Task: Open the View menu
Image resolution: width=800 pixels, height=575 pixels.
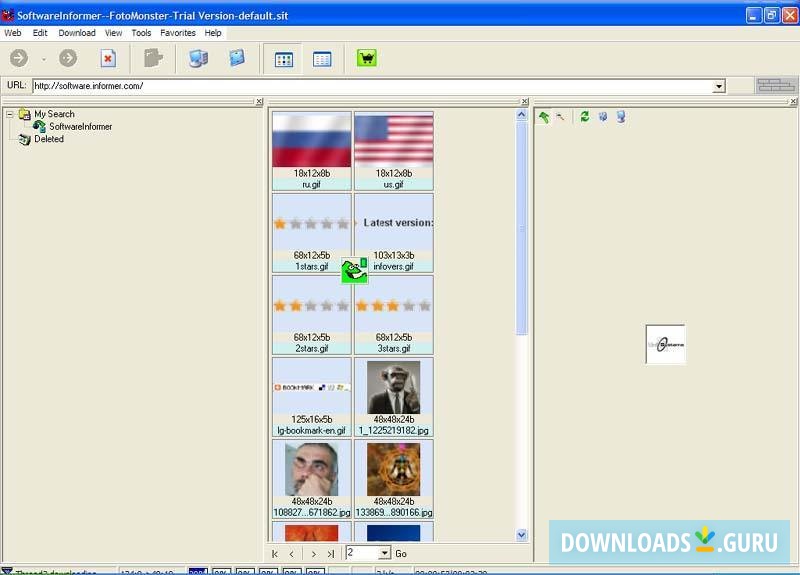Action: coord(113,33)
